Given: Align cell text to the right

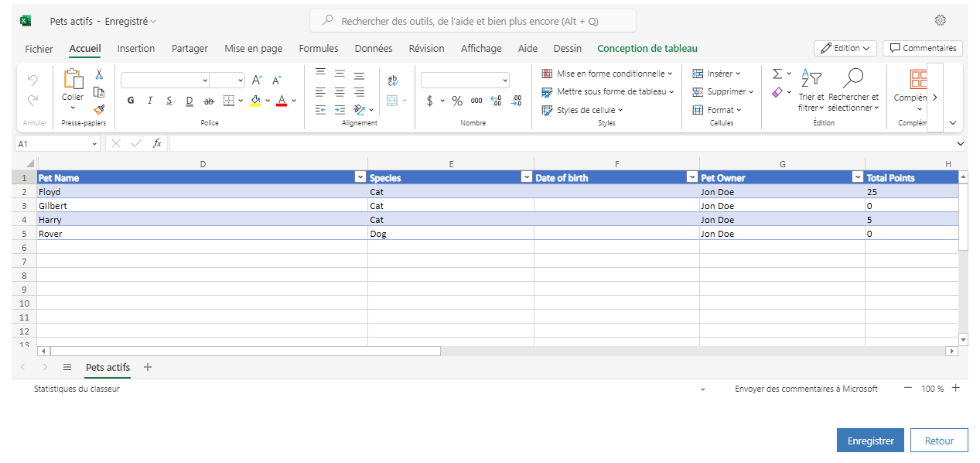Looking at the screenshot, I should pyautogui.click(x=359, y=91).
